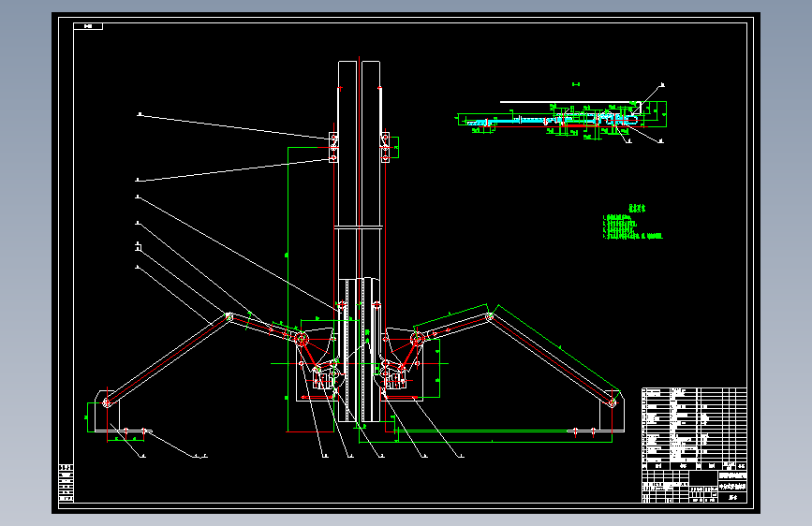
Task: Click the title block in bottom-right corner
Action: [694, 486]
